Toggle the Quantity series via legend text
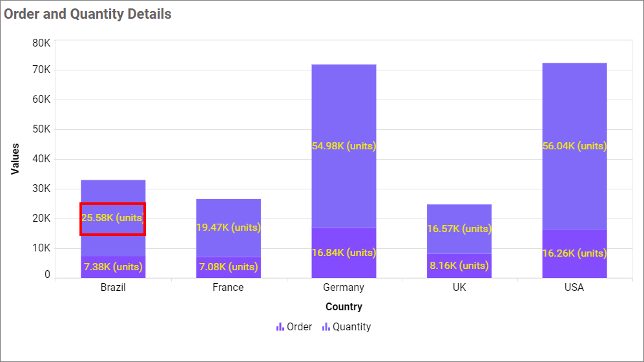Viewport: 644px width, 362px height. tap(351, 327)
